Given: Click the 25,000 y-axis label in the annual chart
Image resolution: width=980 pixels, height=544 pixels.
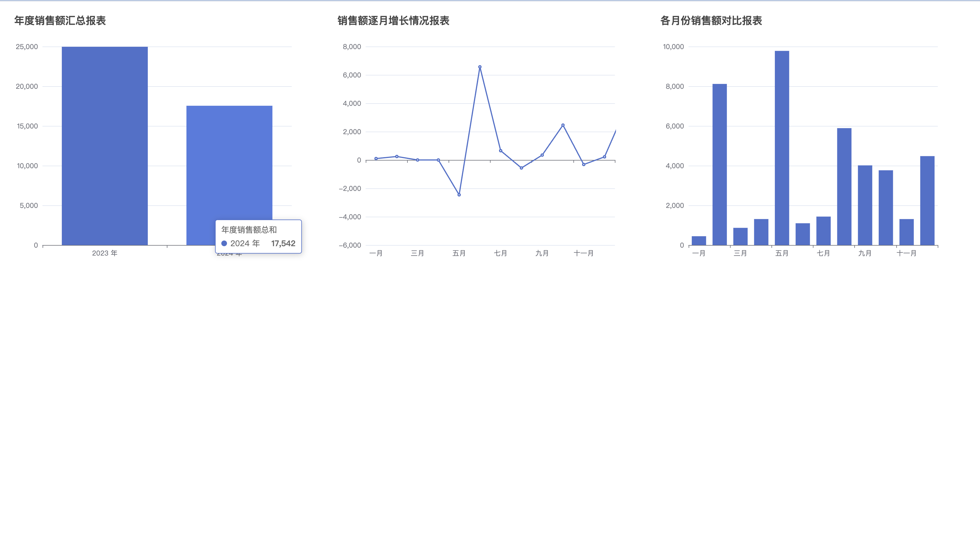Looking at the screenshot, I should [x=27, y=47].
